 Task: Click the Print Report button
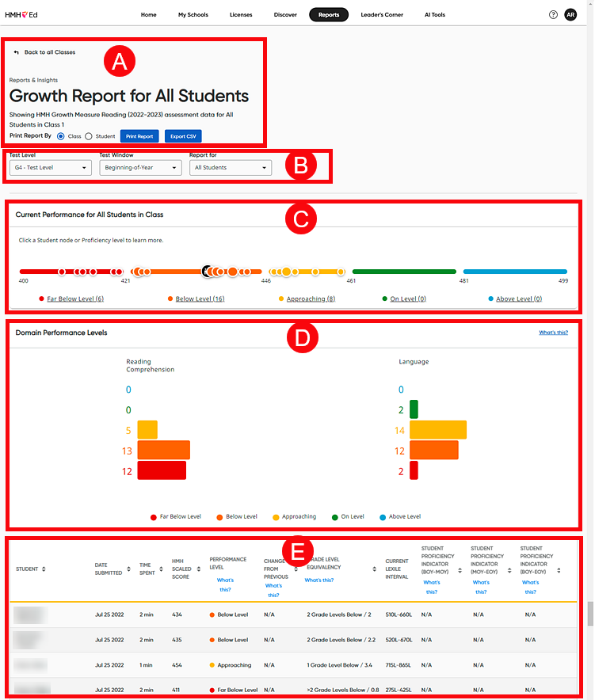pos(139,136)
